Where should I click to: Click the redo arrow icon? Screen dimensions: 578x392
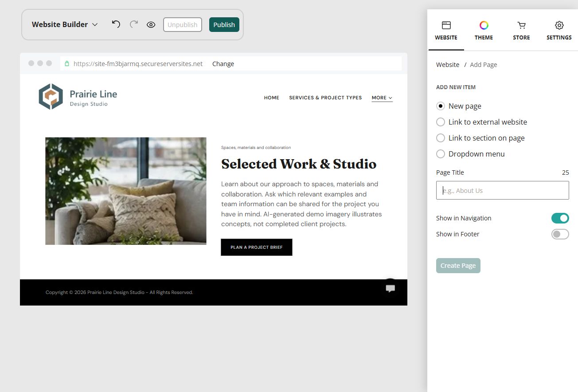click(x=134, y=24)
